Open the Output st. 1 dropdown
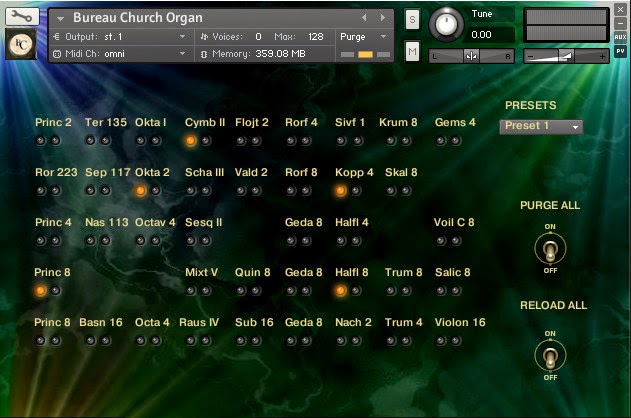Image resolution: width=631 pixels, height=418 pixels. [x=120, y=36]
